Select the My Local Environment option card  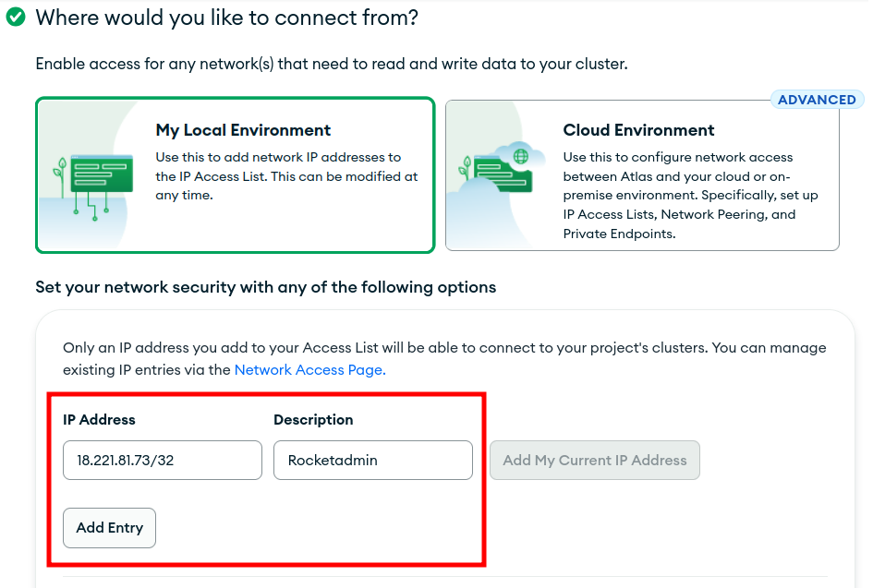tap(235, 174)
